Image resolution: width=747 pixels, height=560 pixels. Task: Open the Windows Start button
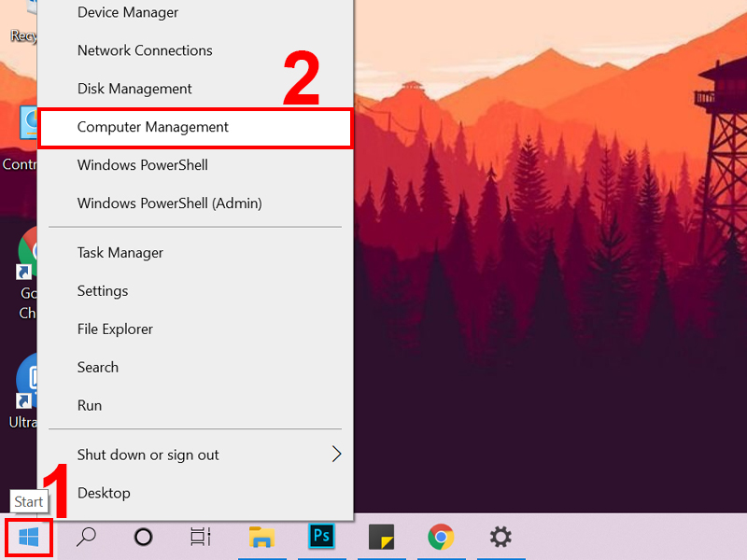(x=29, y=538)
